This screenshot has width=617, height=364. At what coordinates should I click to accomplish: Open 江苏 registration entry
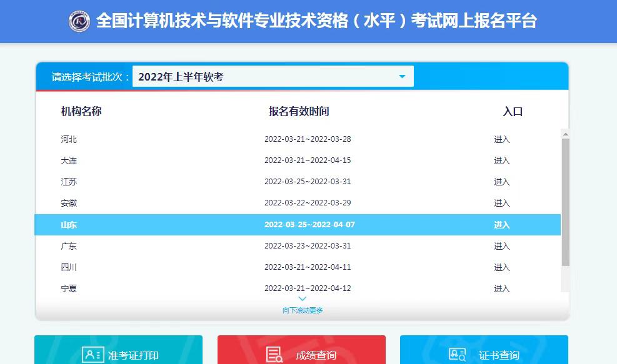pyautogui.click(x=502, y=182)
